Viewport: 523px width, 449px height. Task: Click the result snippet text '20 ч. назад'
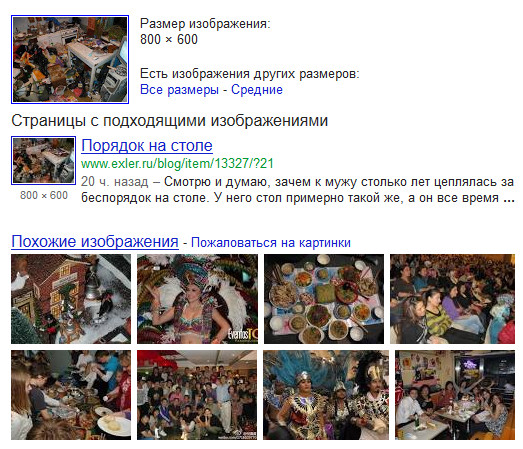tap(115, 182)
